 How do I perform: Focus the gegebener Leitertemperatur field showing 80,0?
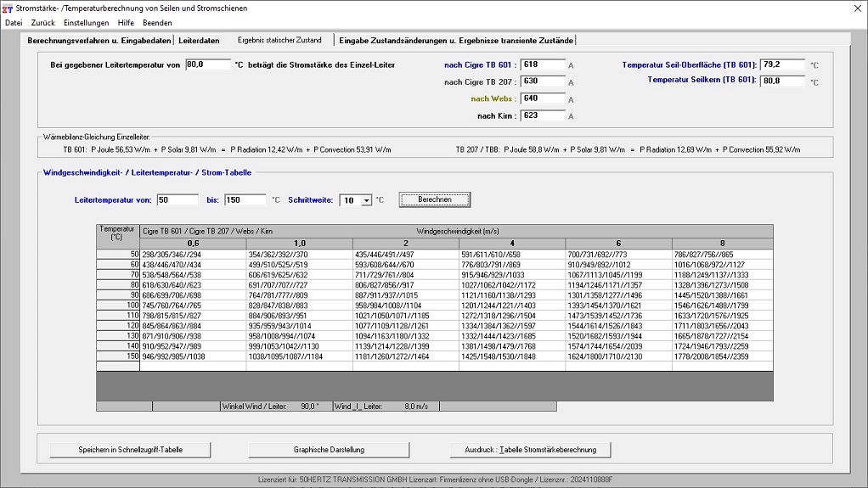[207, 65]
